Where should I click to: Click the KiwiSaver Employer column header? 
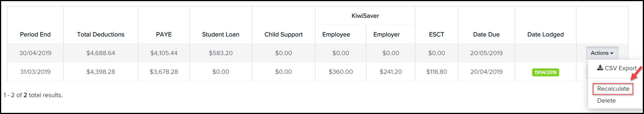point(386,34)
